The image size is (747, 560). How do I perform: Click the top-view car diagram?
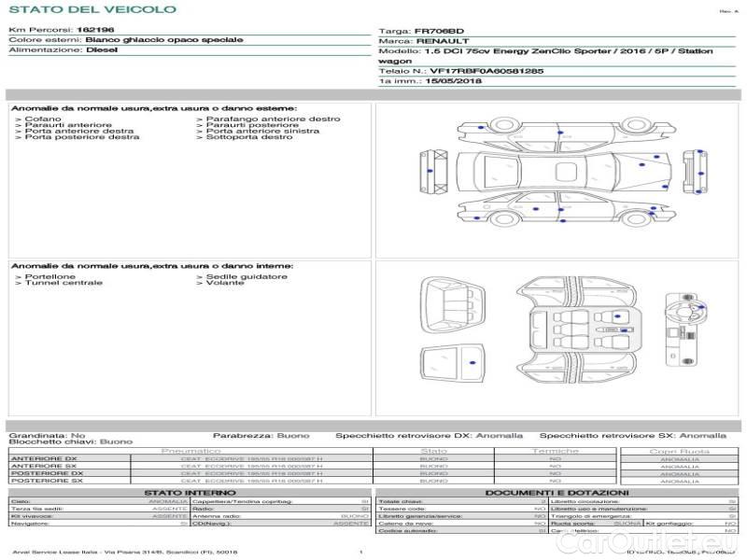coord(564,172)
